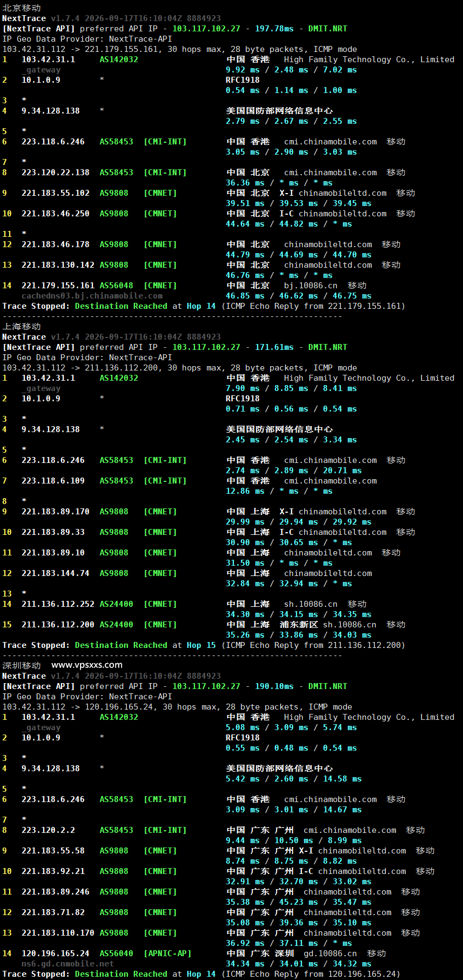Select the AS56048 AS number
This screenshot has width=463, height=980.
(116, 286)
